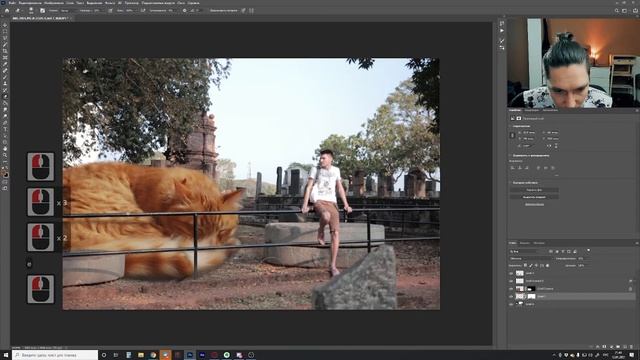The height and width of the screenshot is (360, 640).
Task: Filter layers by type layers icon
Action: tap(563, 251)
